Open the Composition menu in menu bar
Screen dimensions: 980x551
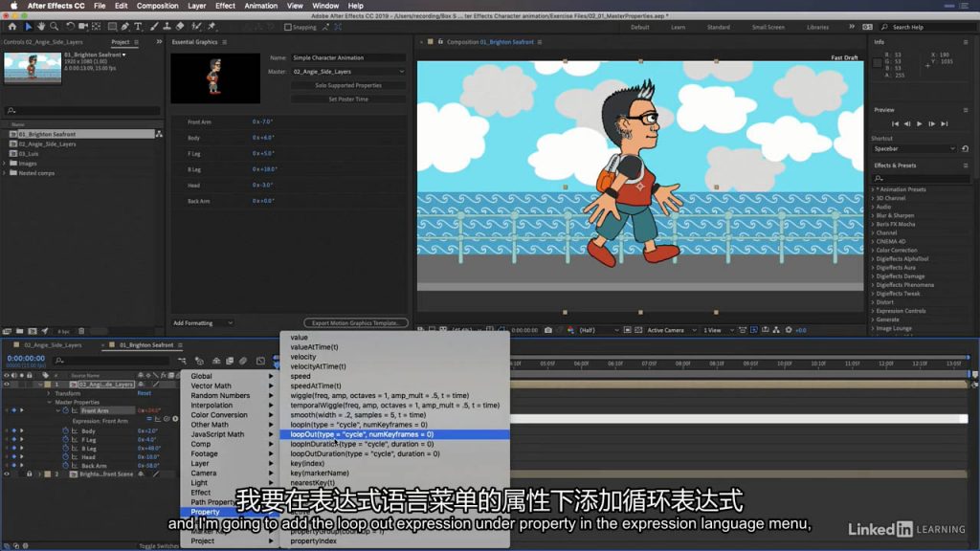pyautogui.click(x=158, y=6)
